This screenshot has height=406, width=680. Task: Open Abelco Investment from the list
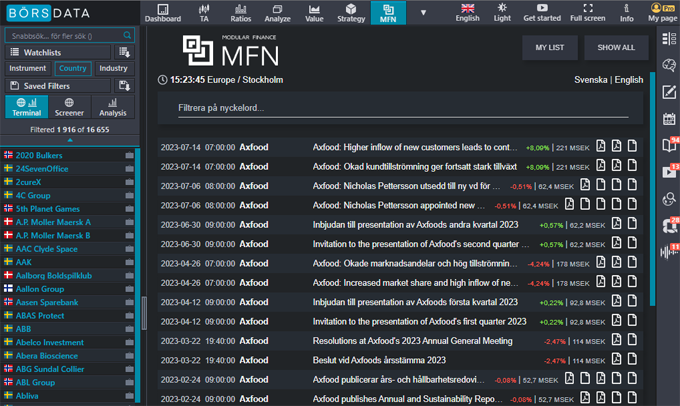[x=50, y=342]
